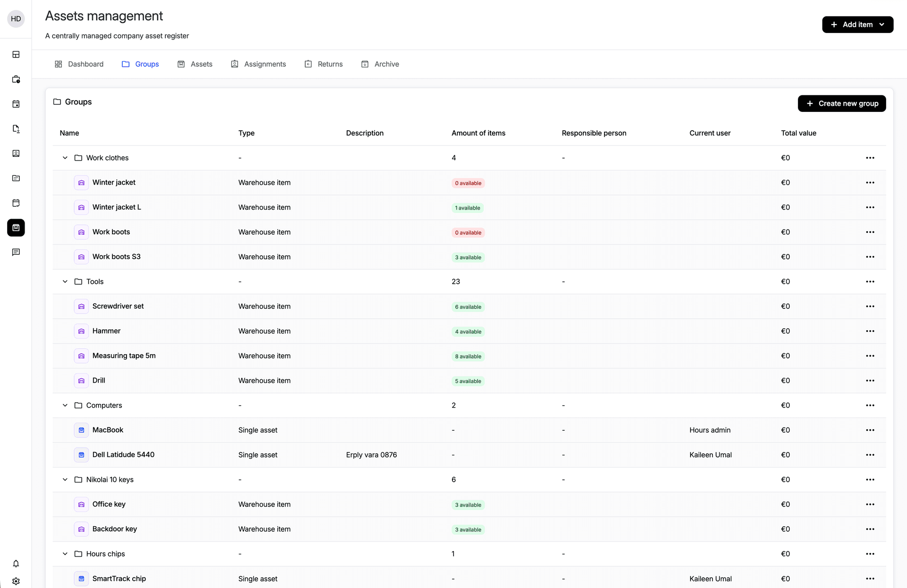The height and width of the screenshot is (588, 907).
Task: Open the Screwdriver set item
Action: [x=118, y=306]
